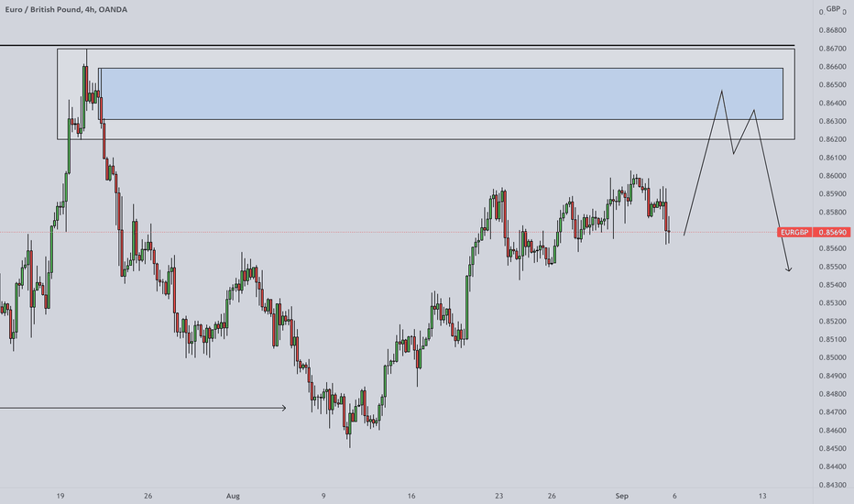Click the lowest candle wick near 0.84500
The image size is (854, 504).
350,443
